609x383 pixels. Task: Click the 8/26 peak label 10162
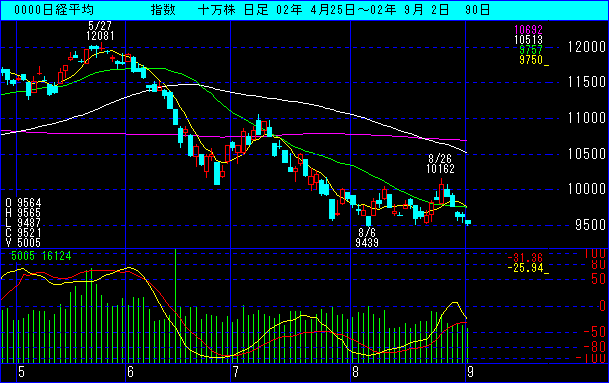(440, 169)
